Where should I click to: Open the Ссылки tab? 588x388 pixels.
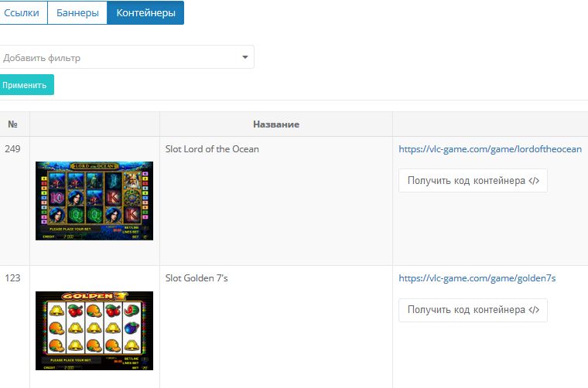point(22,13)
